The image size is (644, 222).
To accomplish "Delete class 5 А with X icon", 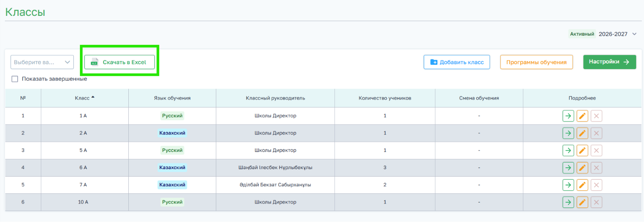I will click(597, 150).
